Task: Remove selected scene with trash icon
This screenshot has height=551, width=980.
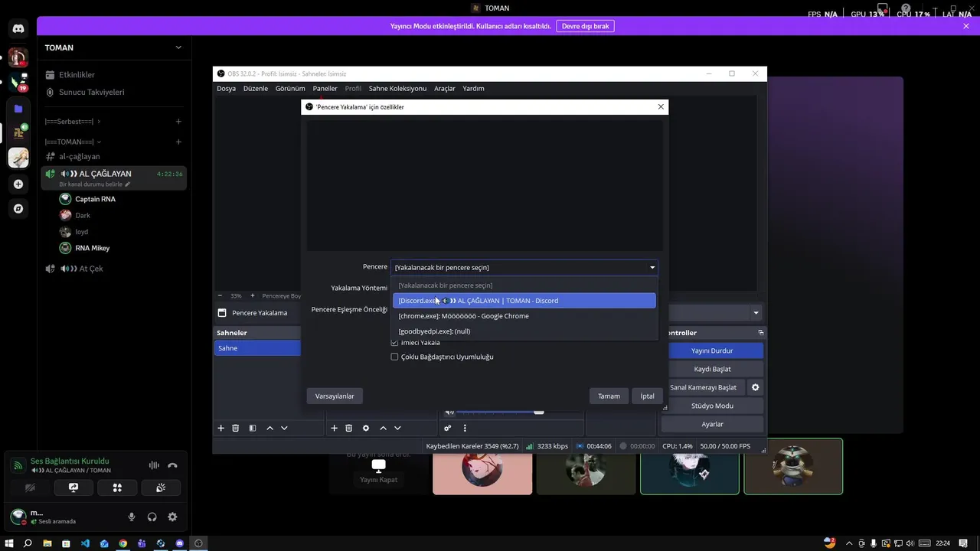Action: coord(236,428)
